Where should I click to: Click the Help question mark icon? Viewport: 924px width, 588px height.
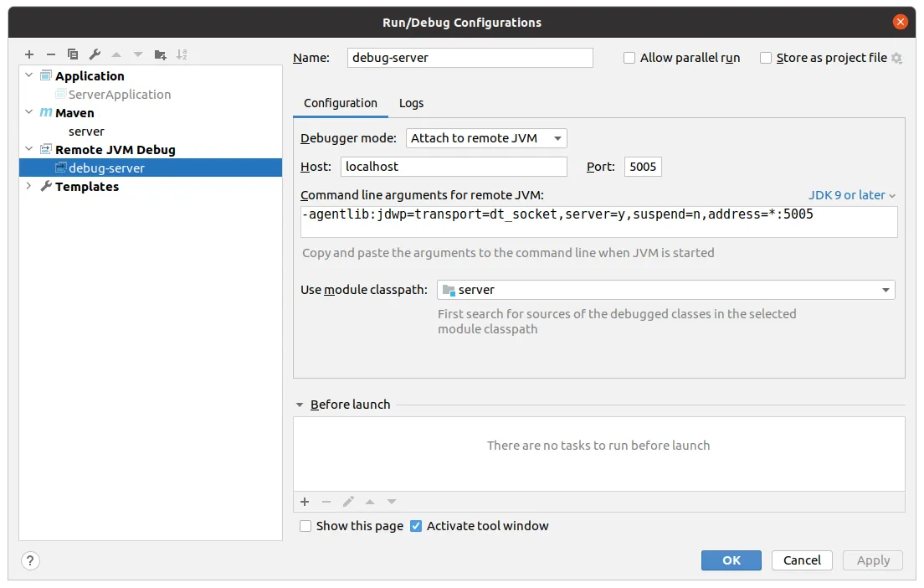click(x=29, y=560)
